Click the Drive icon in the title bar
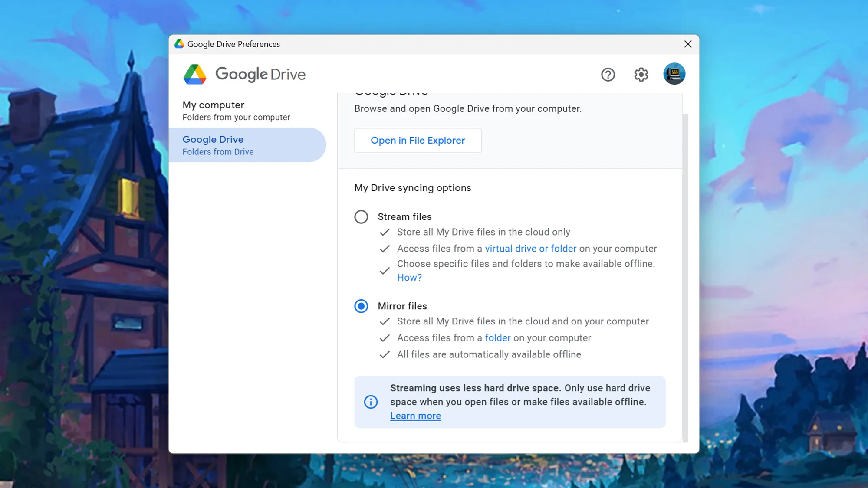 tap(179, 44)
